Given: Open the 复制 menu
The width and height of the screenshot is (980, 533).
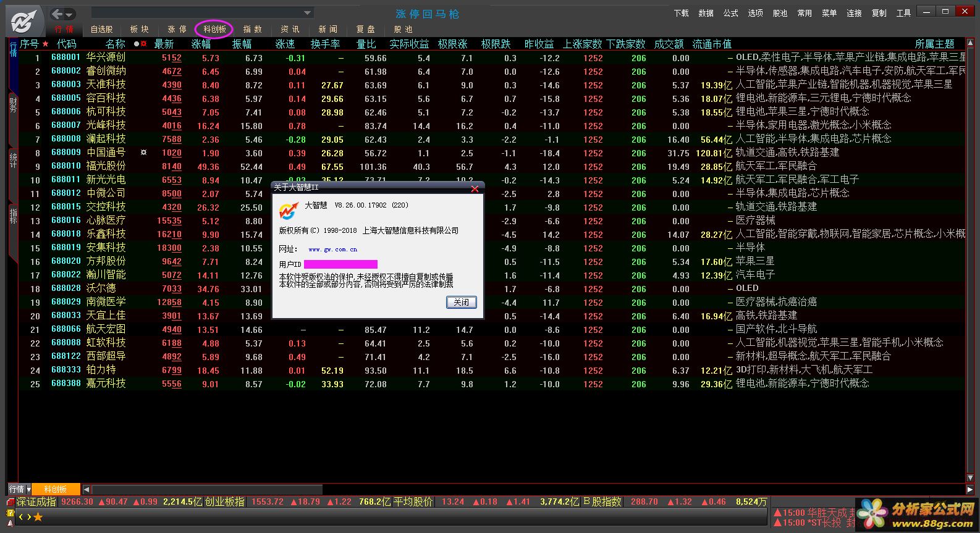Looking at the screenshot, I should pyautogui.click(x=879, y=13).
